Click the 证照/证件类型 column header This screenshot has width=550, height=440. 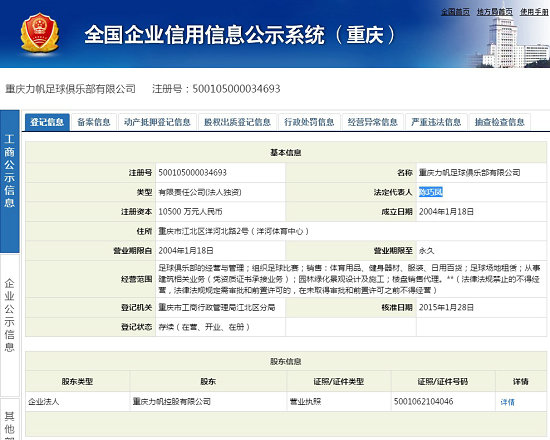(x=339, y=381)
